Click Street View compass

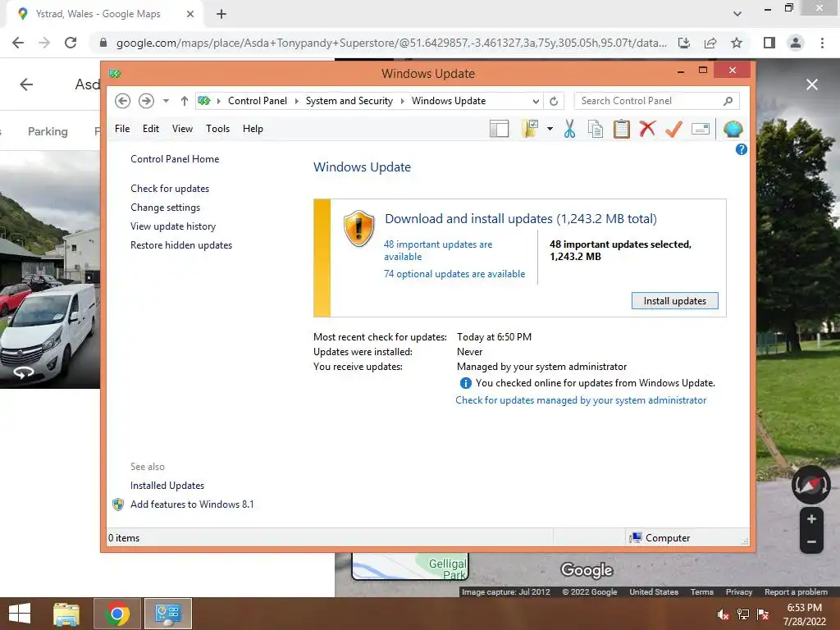pyautogui.click(x=811, y=485)
